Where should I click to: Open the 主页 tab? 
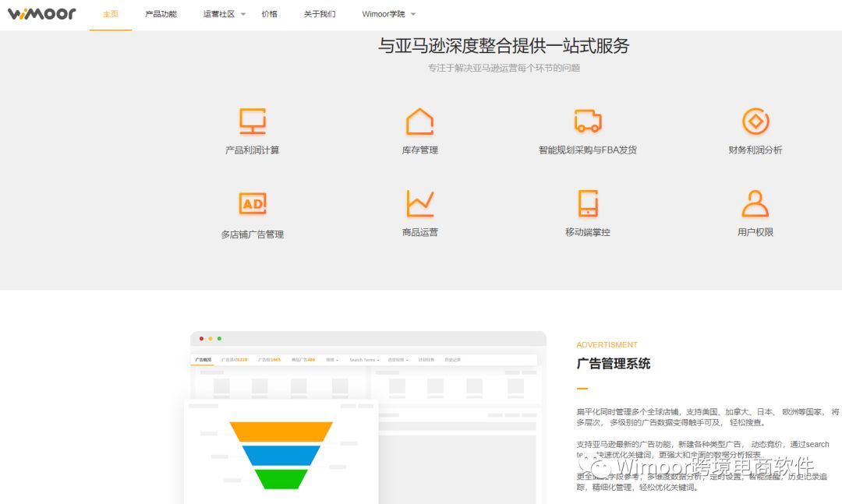111,14
